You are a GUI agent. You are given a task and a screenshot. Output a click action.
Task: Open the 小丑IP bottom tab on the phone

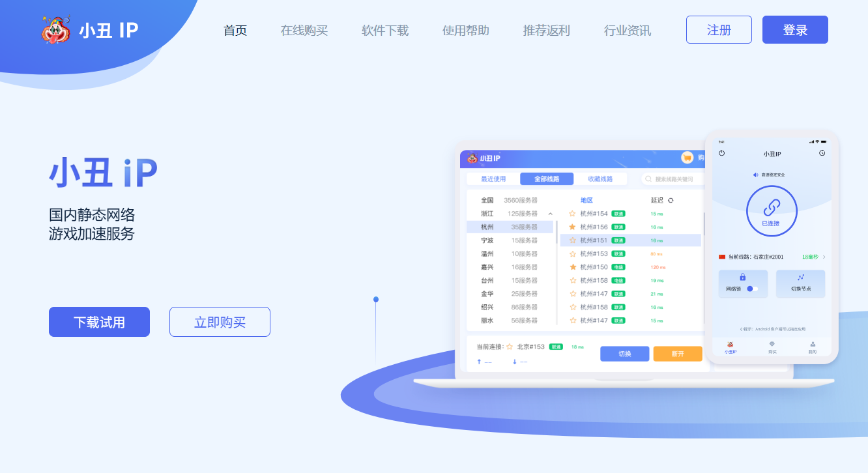(x=731, y=347)
